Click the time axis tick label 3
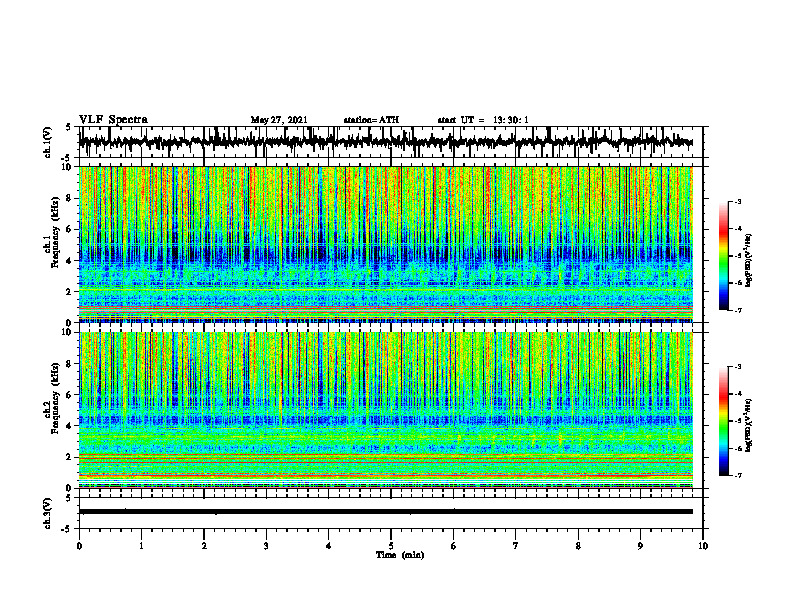This screenshot has height=612, width=792. [266, 546]
